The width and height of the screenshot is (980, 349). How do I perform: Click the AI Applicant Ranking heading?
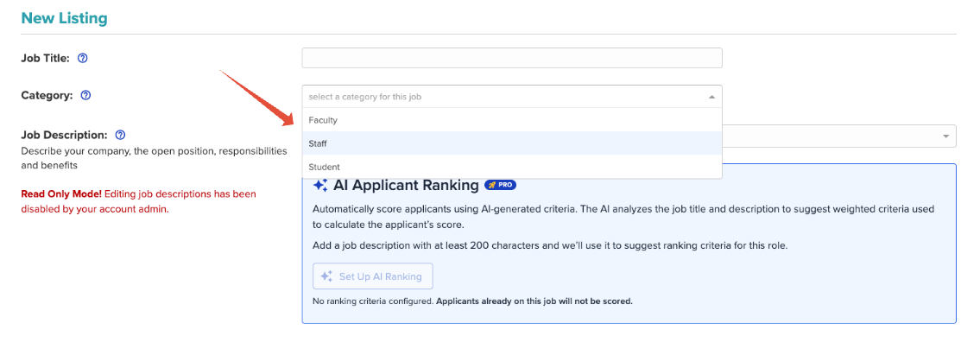(407, 185)
